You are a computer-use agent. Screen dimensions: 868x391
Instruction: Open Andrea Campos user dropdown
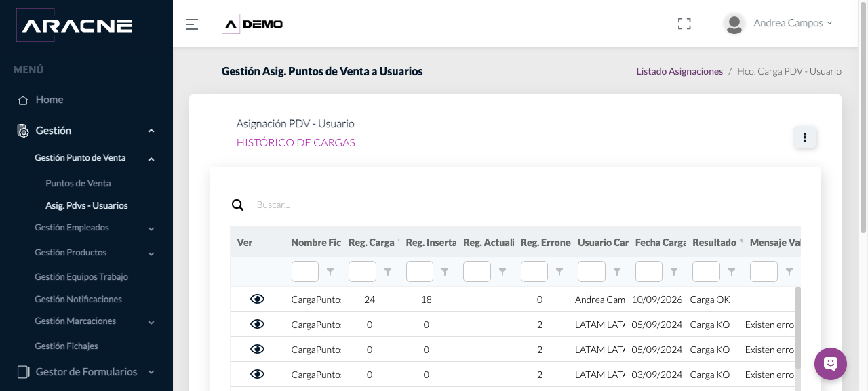point(793,23)
